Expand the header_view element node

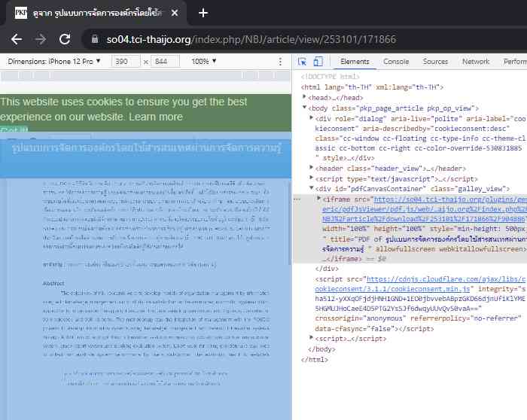pyautogui.click(x=311, y=169)
